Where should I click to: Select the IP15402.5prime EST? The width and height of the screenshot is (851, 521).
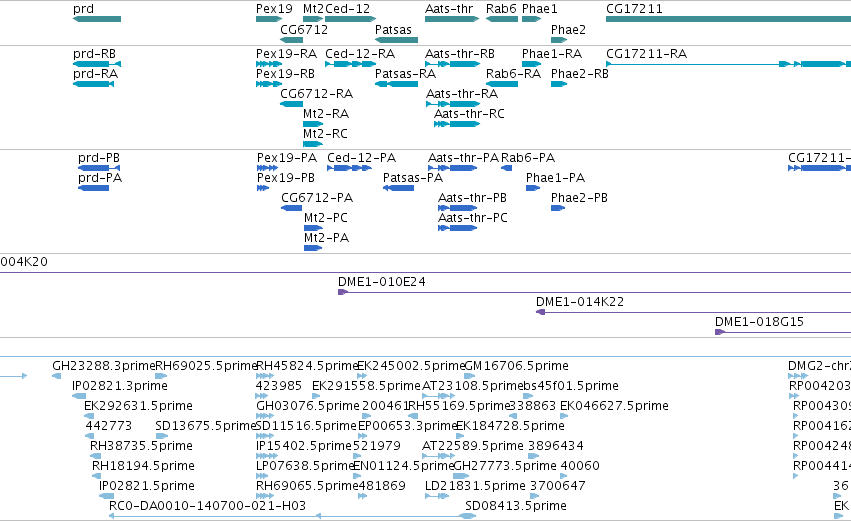(266, 456)
